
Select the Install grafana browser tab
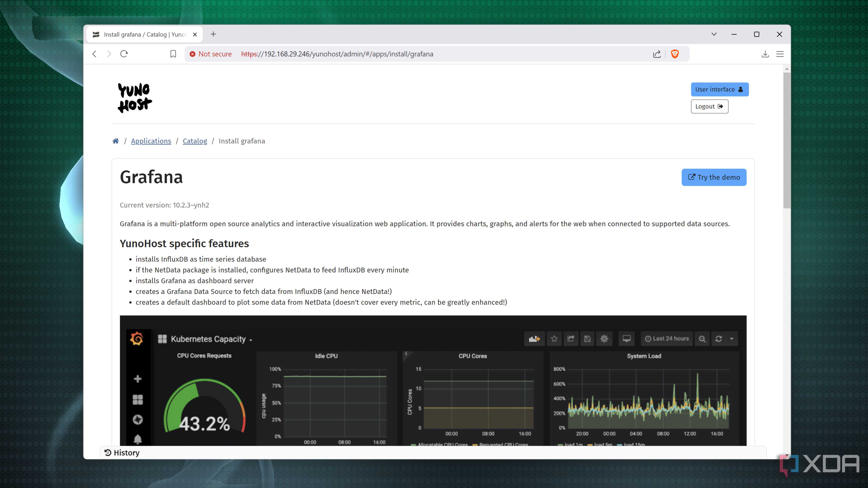coord(145,34)
